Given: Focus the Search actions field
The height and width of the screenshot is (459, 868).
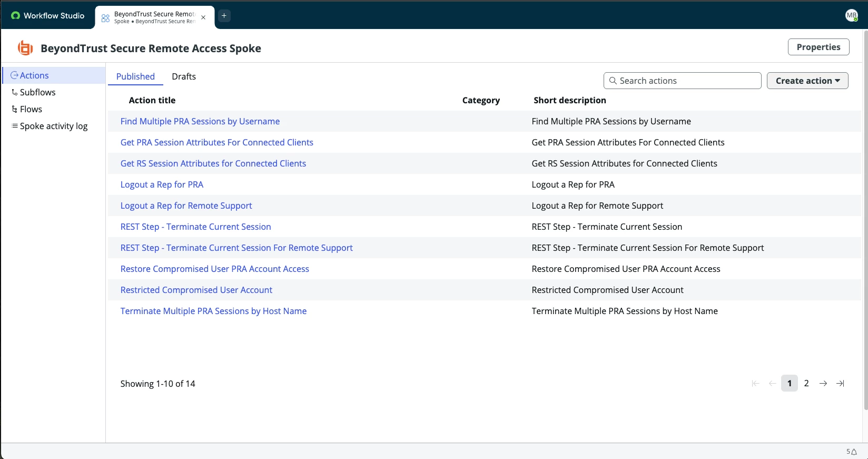Looking at the screenshot, I should [x=683, y=81].
